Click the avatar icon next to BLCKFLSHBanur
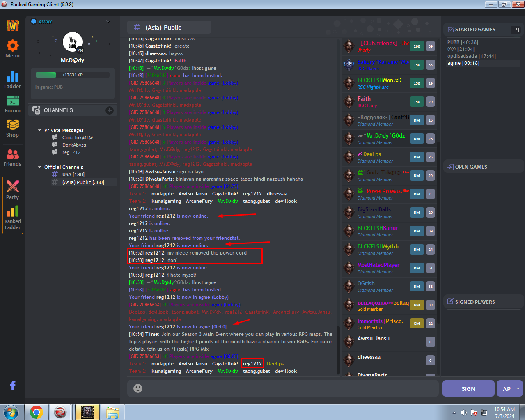Viewport: 525px width, 420px height. click(x=349, y=231)
